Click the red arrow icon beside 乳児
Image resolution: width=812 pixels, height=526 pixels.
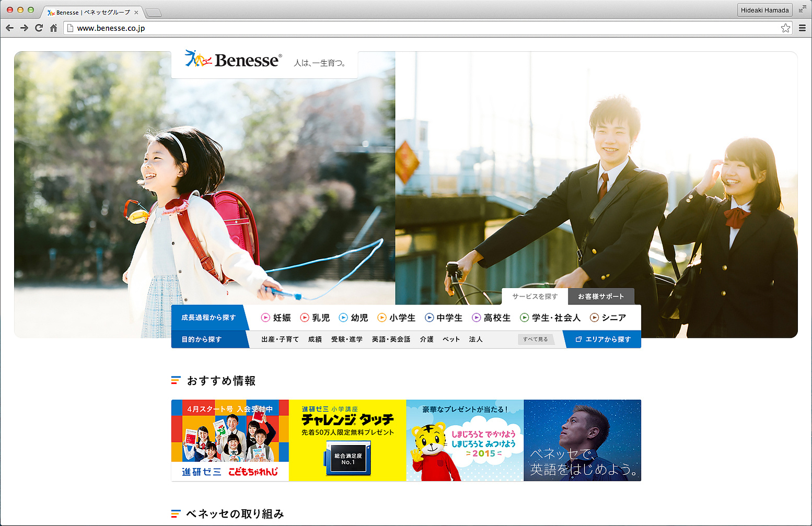pos(305,318)
